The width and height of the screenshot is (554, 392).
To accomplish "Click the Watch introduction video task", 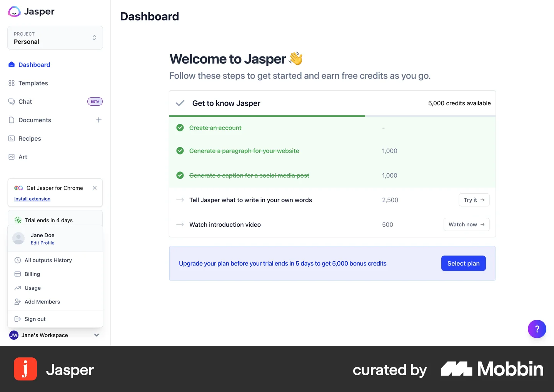I will tap(225, 224).
